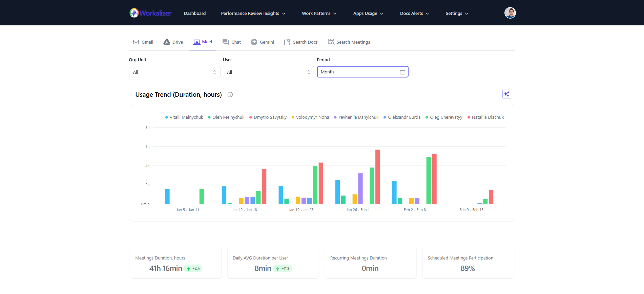Screen dimensions: 644x294
Task: Click the Feb 9 - Feb 15 axis label
Action: coord(472,210)
